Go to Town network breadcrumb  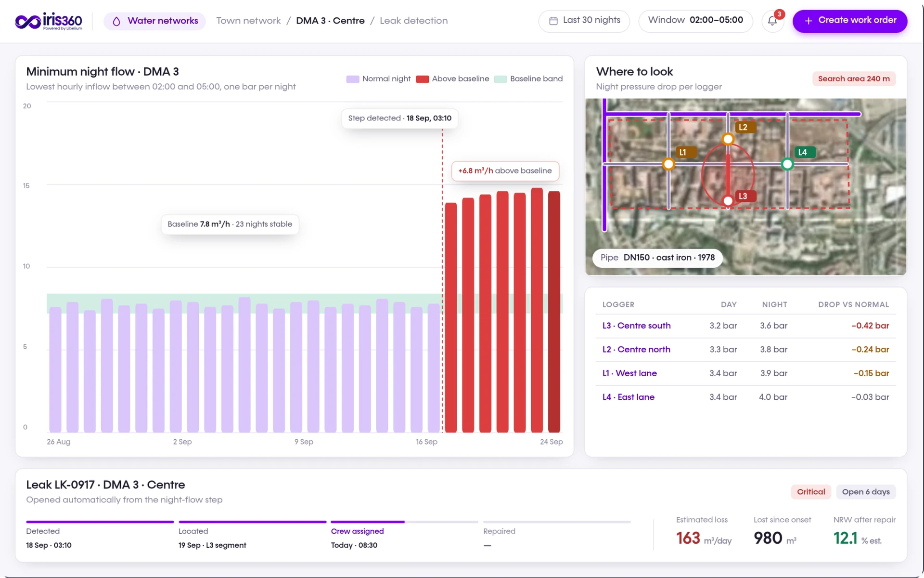(248, 21)
